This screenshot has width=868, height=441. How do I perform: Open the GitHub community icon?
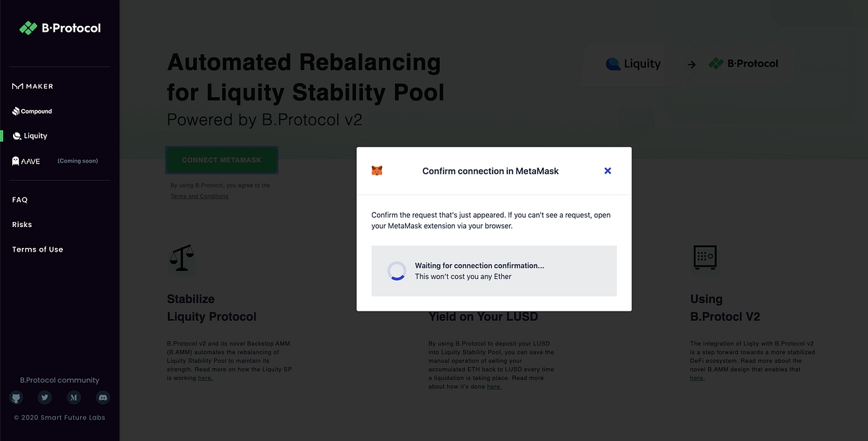(16, 398)
